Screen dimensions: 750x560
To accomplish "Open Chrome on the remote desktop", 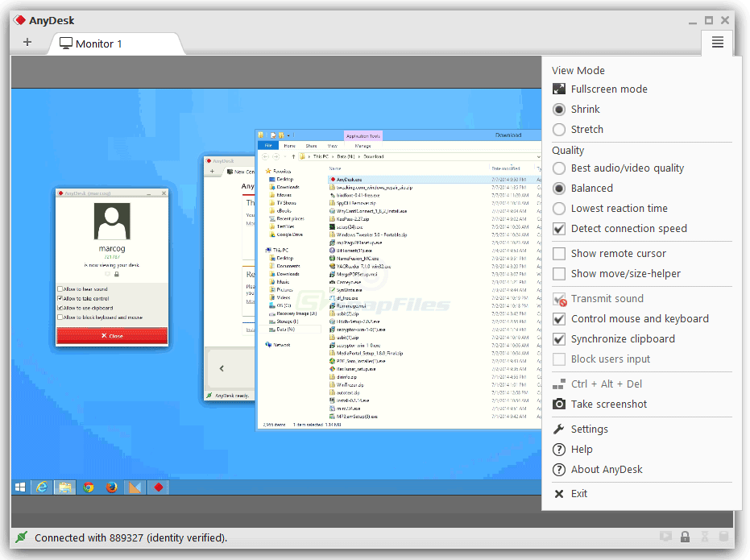I will (88, 487).
